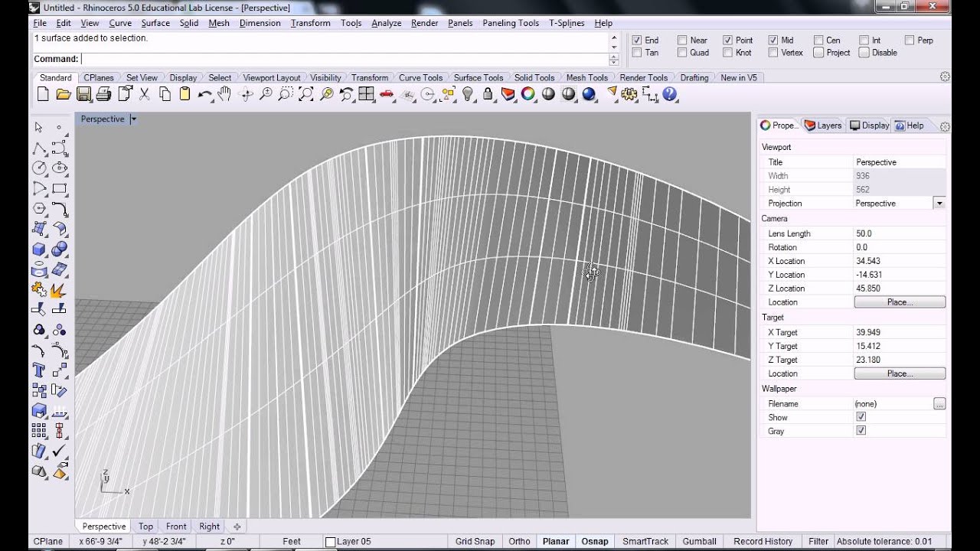
Task: Open the File menu
Action: pos(40,23)
